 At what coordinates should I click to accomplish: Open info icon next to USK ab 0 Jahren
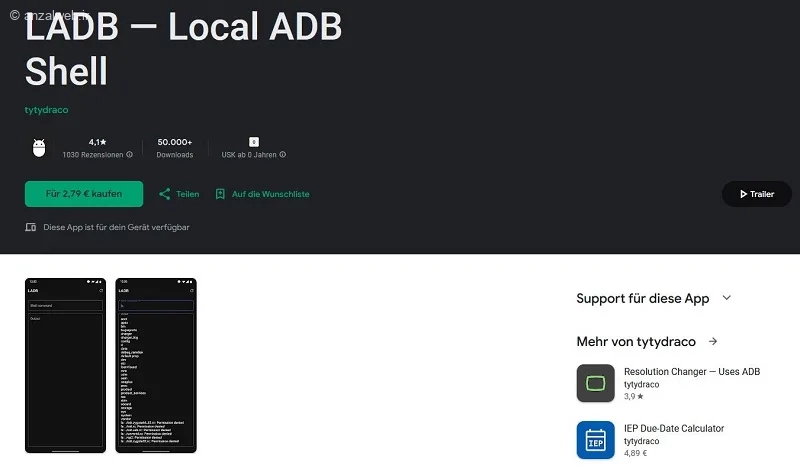click(x=283, y=155)
